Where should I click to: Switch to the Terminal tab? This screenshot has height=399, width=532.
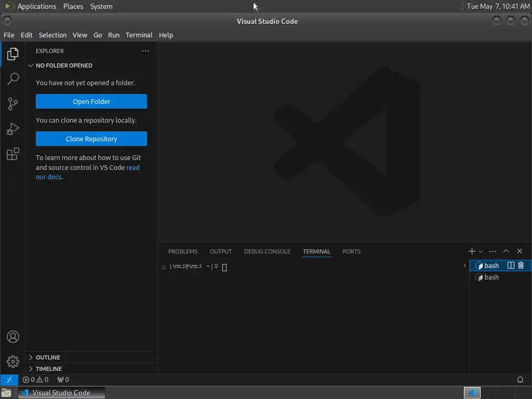pyautogui.click(x=316, y=251)
